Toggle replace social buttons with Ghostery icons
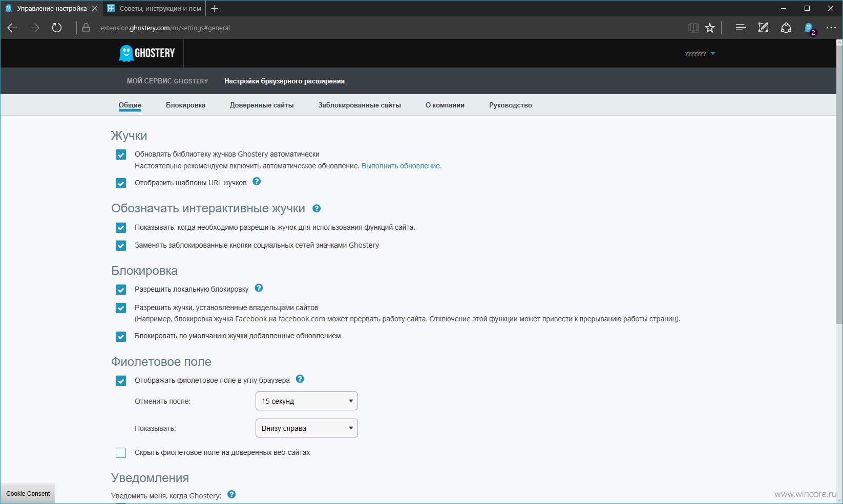This screenshot has width=843, height=504. coord(121,246)
